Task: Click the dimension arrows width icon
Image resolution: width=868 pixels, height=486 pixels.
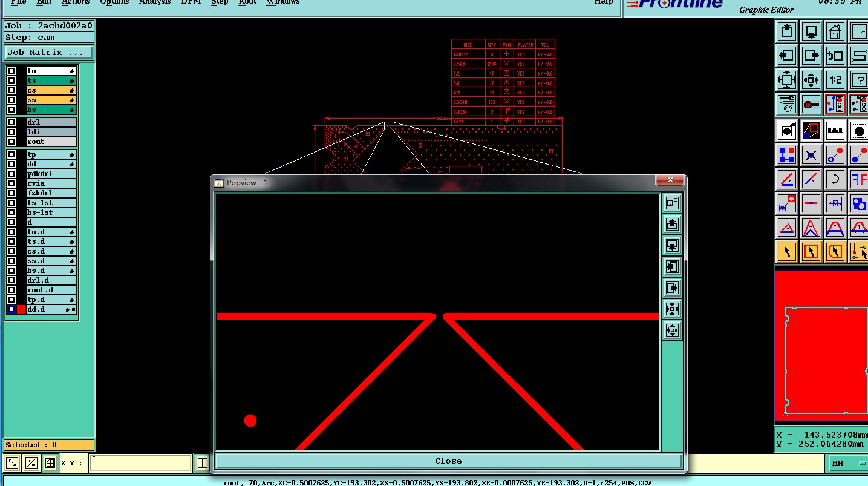Action: pyautogui.click(x=835, y=203)
